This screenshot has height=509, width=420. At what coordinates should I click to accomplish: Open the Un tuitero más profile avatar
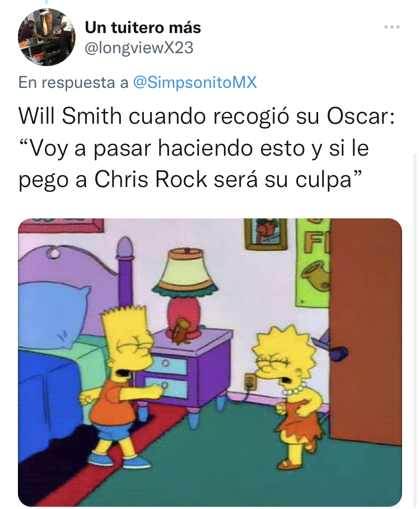point(46,38)
